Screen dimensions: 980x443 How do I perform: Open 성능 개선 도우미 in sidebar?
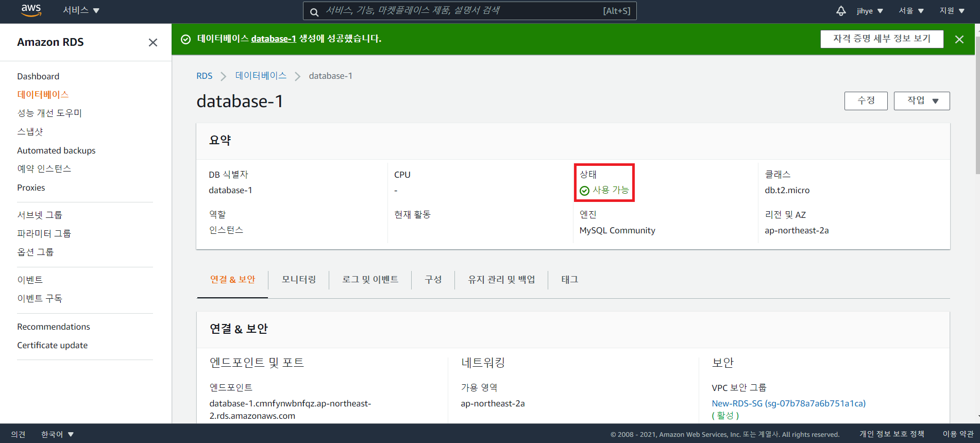[49, 113]
